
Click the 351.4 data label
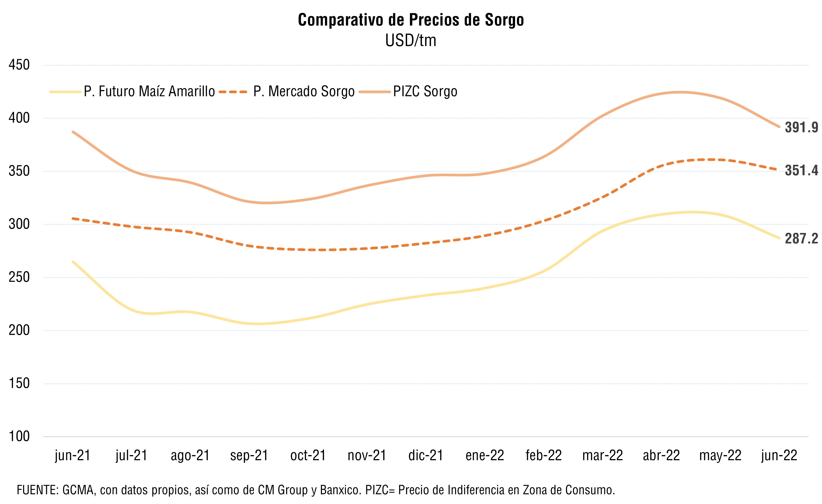pos(801,171)
